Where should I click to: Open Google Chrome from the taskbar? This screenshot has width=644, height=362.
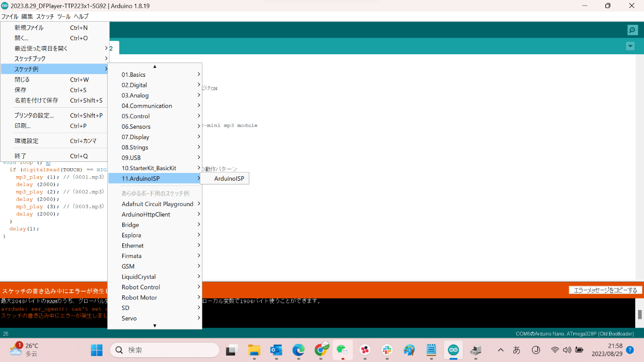(x=321, y=350)
